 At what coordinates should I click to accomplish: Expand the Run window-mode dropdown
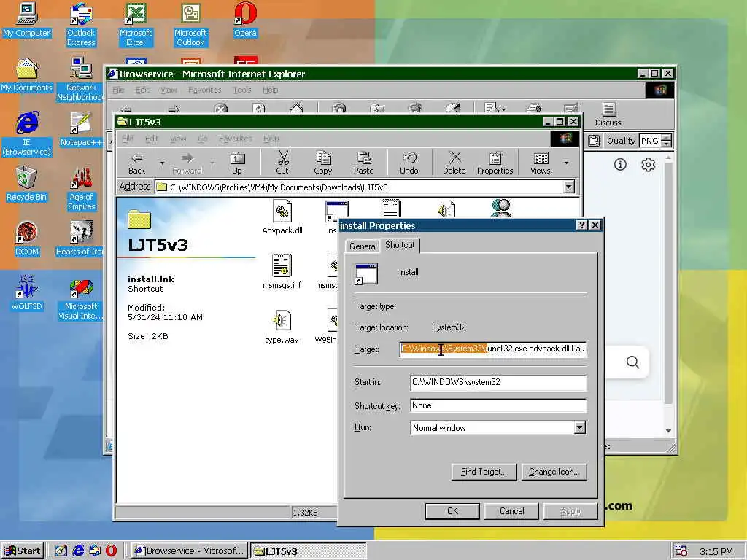[x=579, y=427]
